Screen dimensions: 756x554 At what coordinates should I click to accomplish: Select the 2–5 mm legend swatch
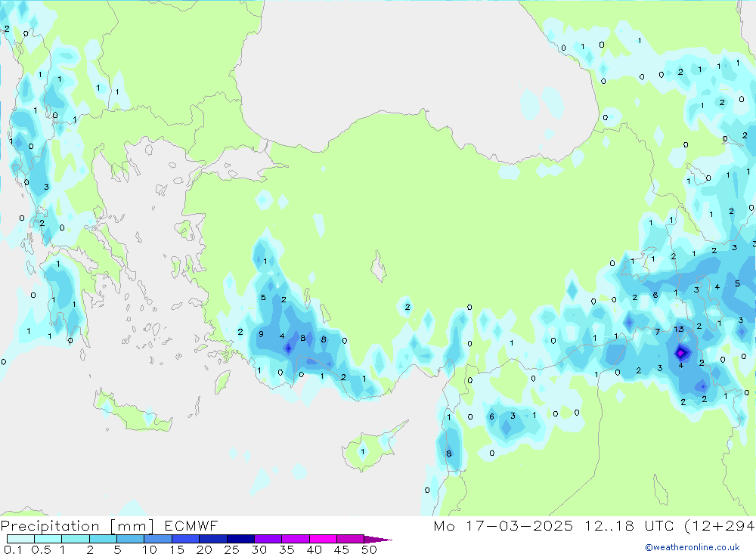[103, 539]
